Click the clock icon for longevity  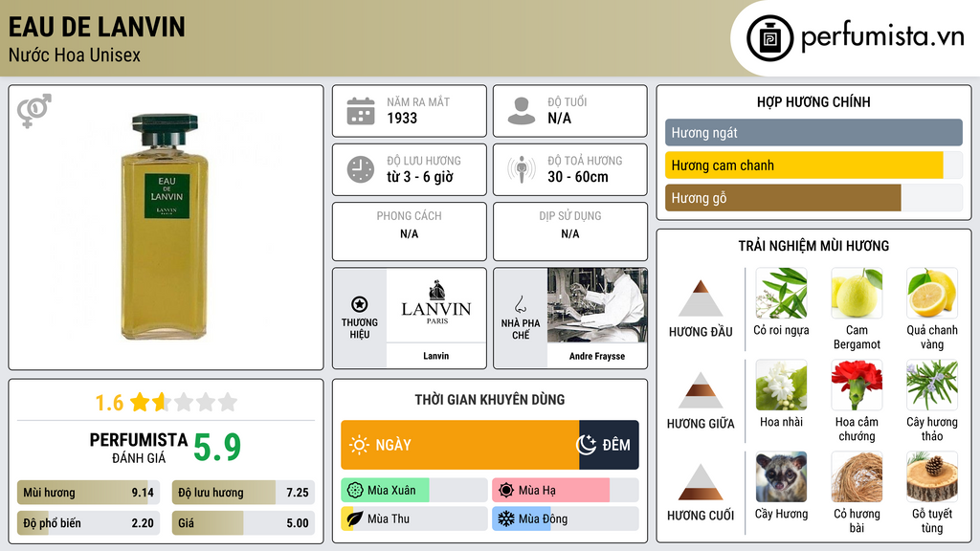pos(360,169)
